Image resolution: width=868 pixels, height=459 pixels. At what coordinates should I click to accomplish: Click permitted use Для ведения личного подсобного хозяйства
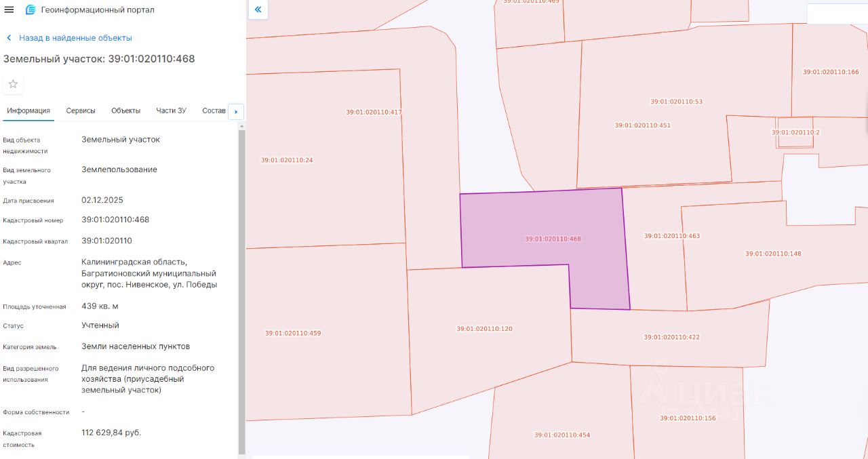(148, 379)
